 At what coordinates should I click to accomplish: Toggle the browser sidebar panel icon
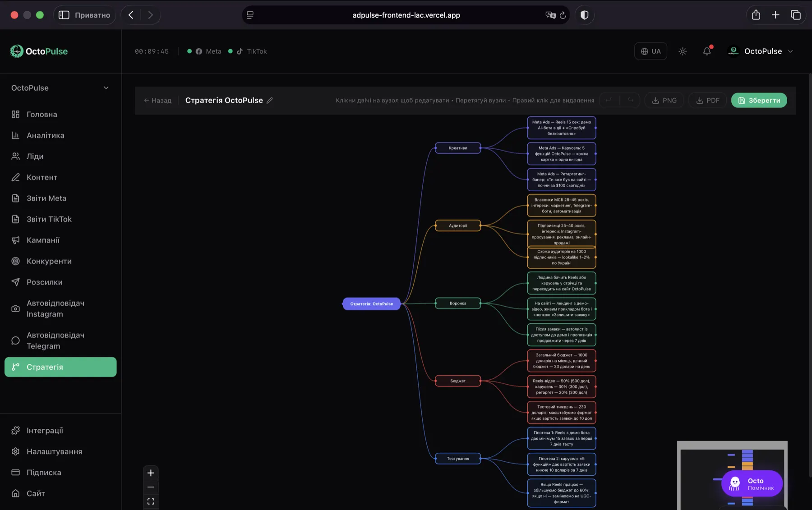(64, 15)
